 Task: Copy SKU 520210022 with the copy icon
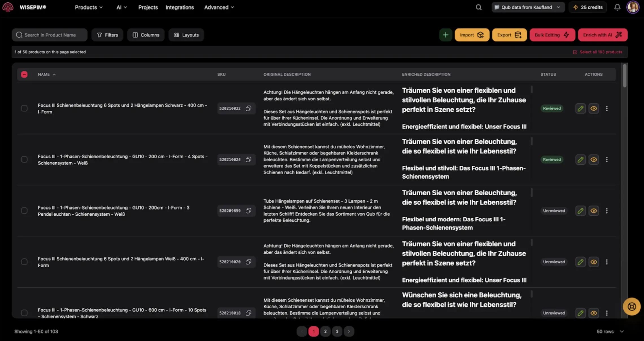pos(248,108)
